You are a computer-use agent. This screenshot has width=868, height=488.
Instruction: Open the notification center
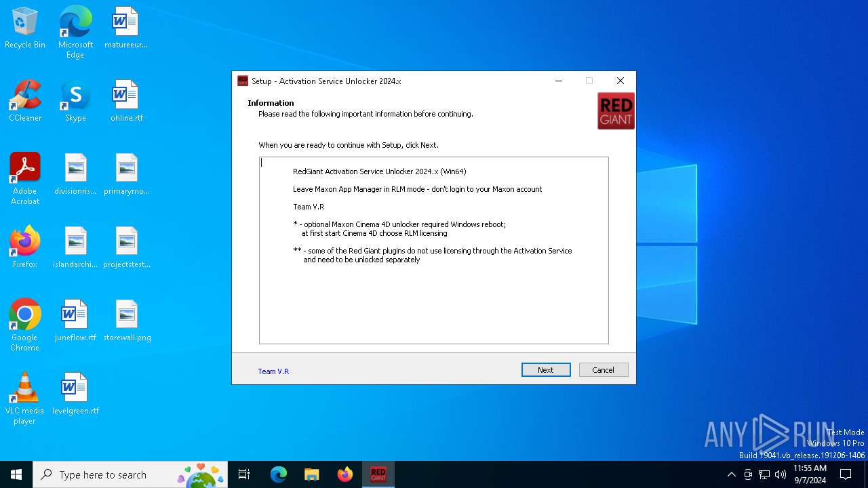point(846,474)
